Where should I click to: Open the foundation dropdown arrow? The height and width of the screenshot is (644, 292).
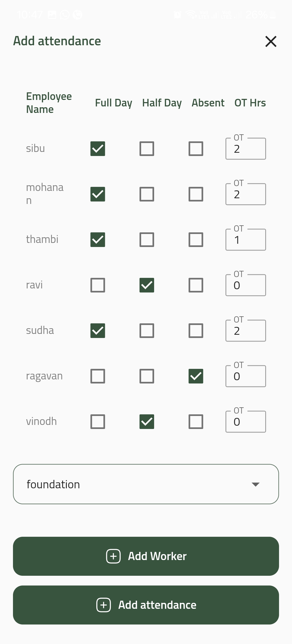[x=255, y=484]
